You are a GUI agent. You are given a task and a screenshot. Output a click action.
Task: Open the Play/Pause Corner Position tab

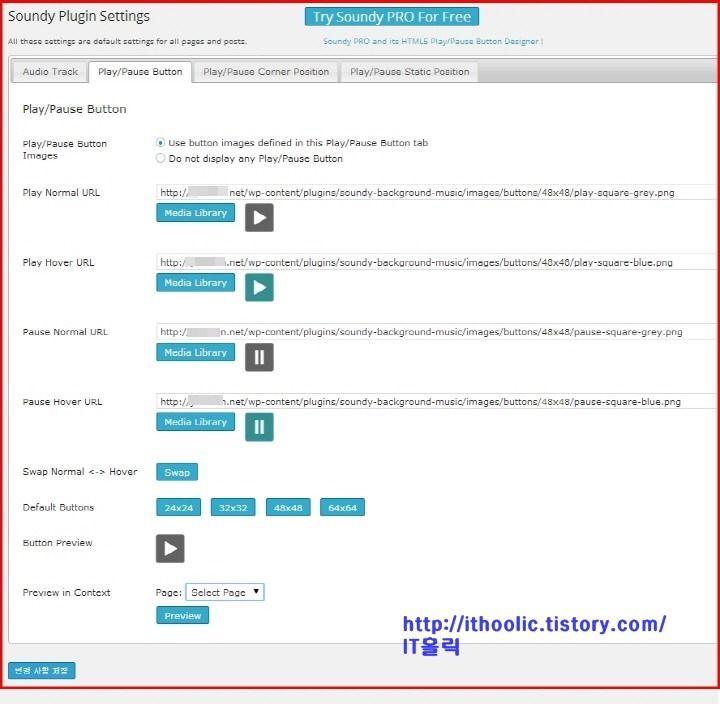tap(266, 72)
